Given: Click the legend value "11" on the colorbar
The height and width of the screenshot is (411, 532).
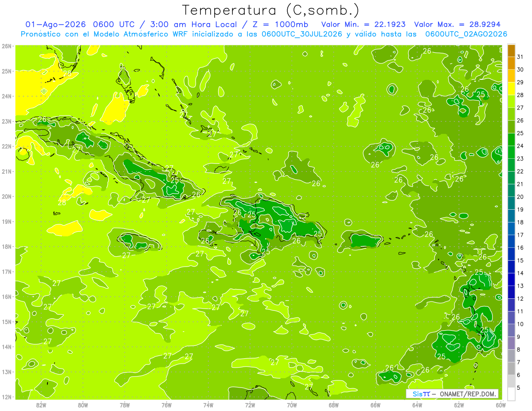Looking at the screenshot, I should 520,311.
